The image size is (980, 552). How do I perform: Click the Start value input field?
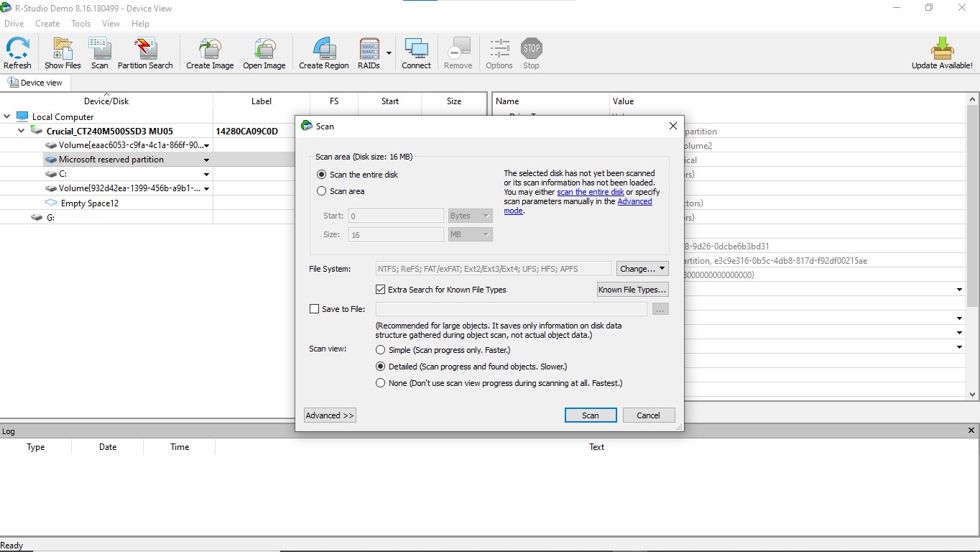396,216
